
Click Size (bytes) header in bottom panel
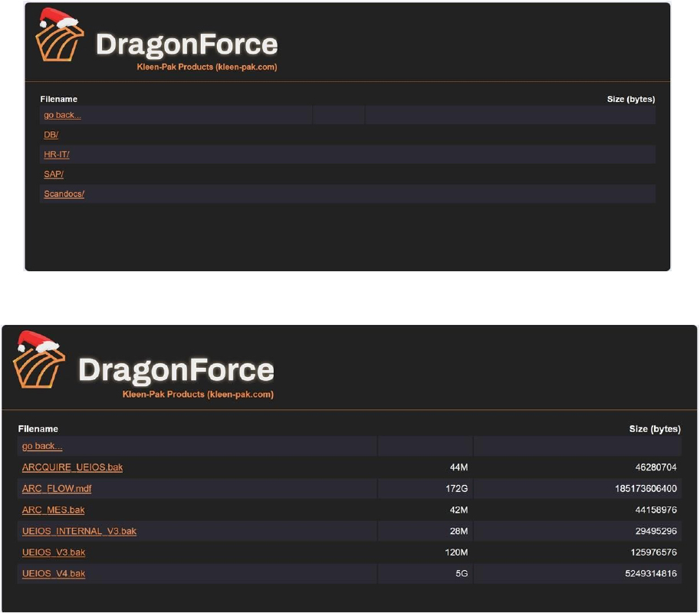coord(655,429)
